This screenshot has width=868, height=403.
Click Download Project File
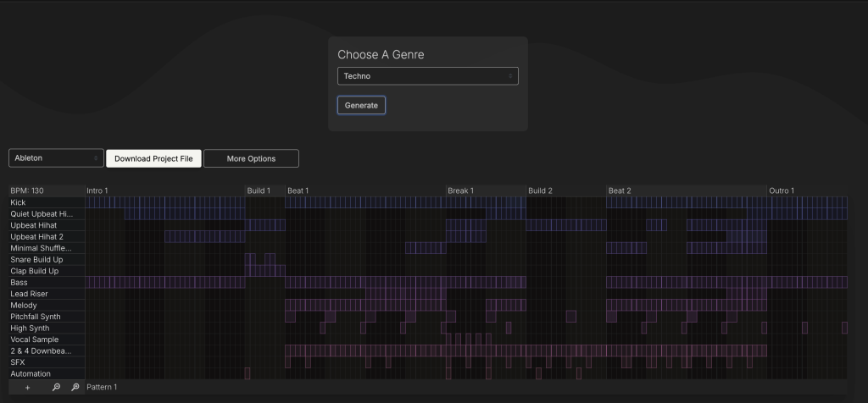[153, 158]
